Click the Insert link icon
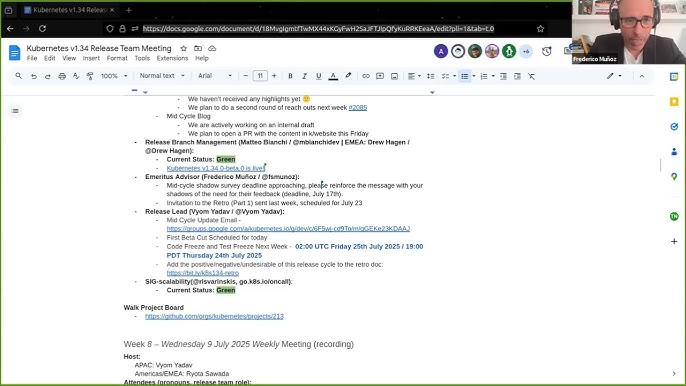 [366, 76]
